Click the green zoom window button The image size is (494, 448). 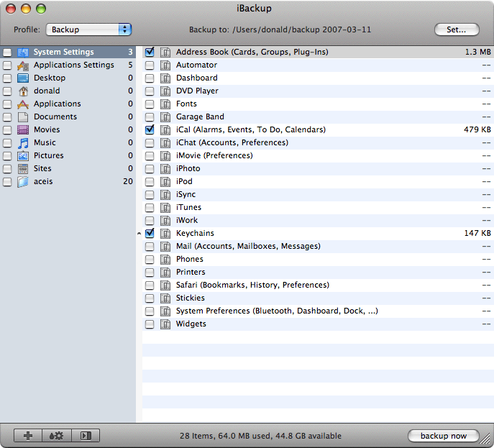(41, 9)
